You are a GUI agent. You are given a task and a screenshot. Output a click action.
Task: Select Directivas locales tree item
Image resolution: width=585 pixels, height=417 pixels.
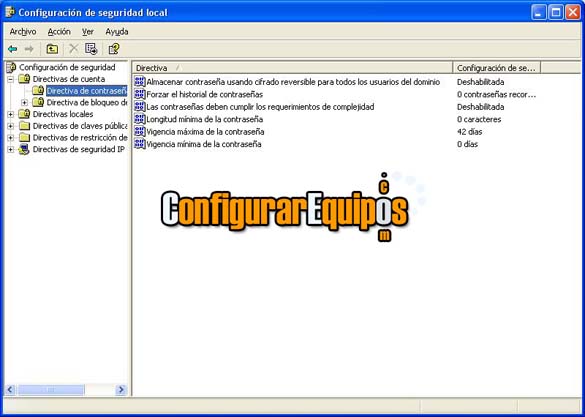coord(63,114)
